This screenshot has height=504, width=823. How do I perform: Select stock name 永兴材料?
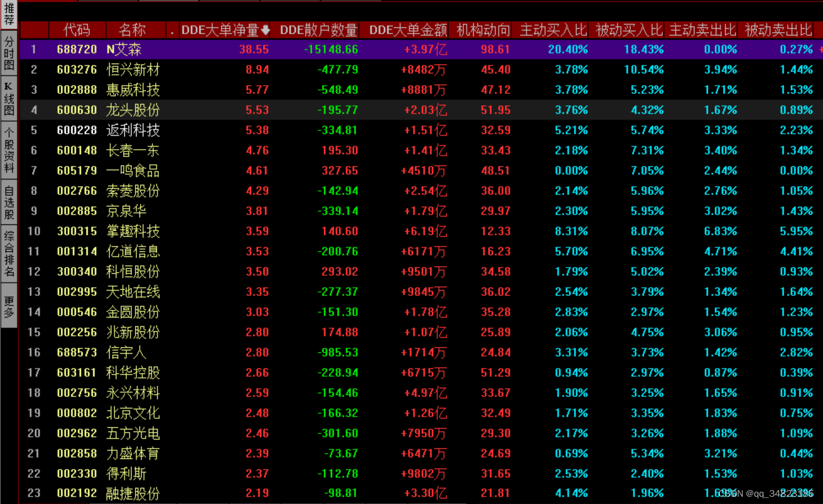click(x=133, y=393)
